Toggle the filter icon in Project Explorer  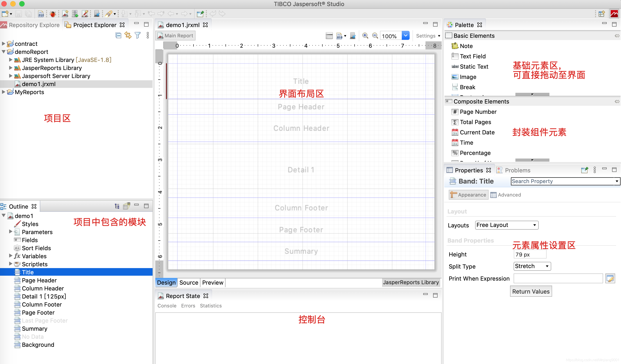(138, 35)
